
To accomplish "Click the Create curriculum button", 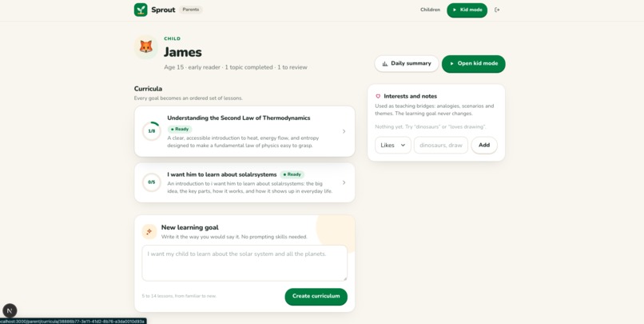I will 316,297.
